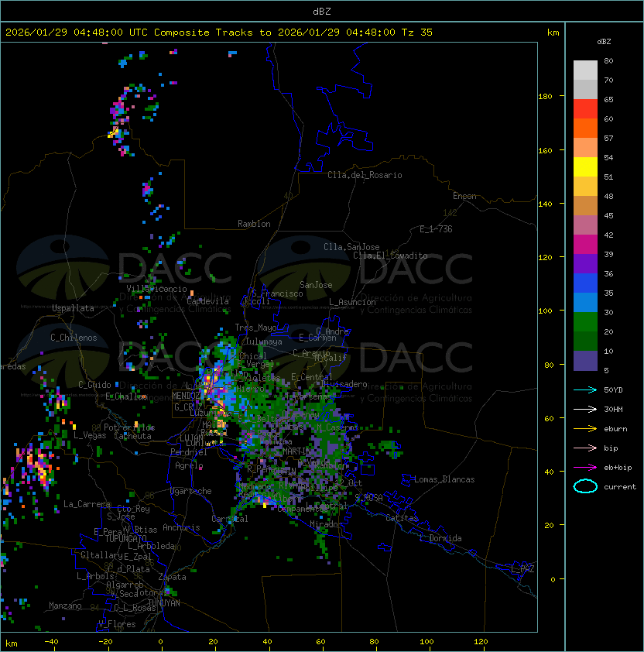Click the cyan 50YD arrow legend icon
Viewport: 644px width, 652px height.
tap(585, 389)
